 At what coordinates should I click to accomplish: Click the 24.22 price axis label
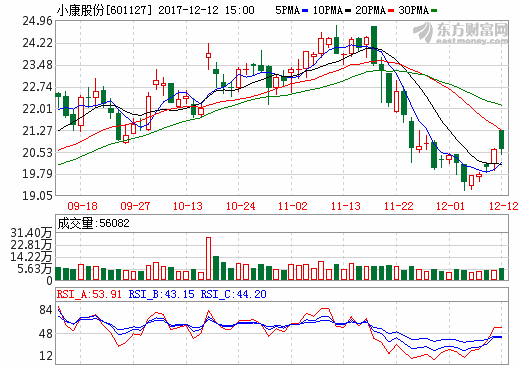pyautogui.click(x=37, y=43)
